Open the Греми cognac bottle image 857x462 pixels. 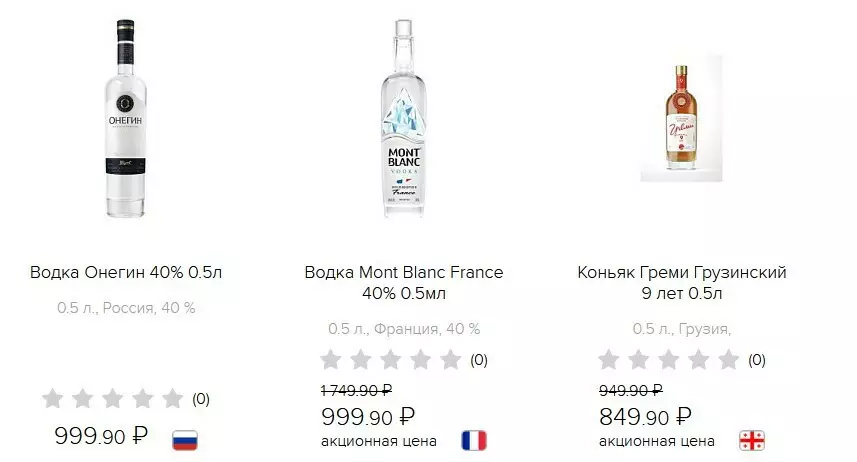[x=682, y=119]
